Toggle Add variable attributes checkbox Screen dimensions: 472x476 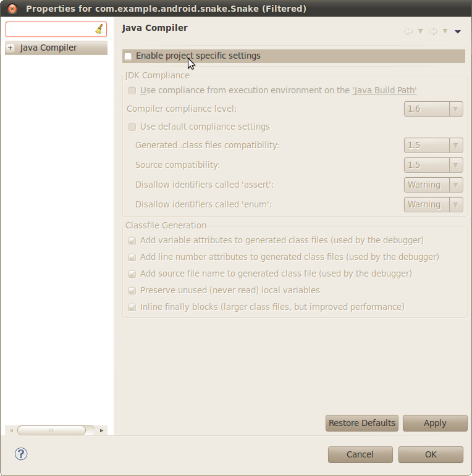click(132, 240)
